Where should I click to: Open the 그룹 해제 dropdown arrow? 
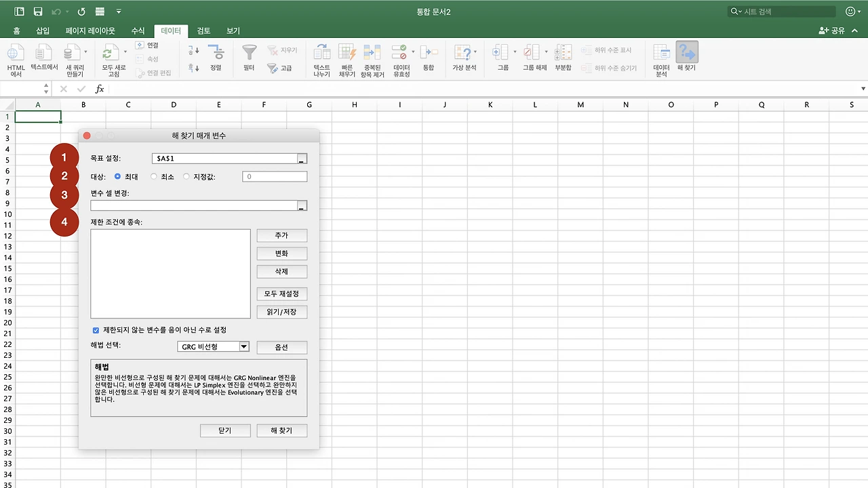tap(546, 52)
